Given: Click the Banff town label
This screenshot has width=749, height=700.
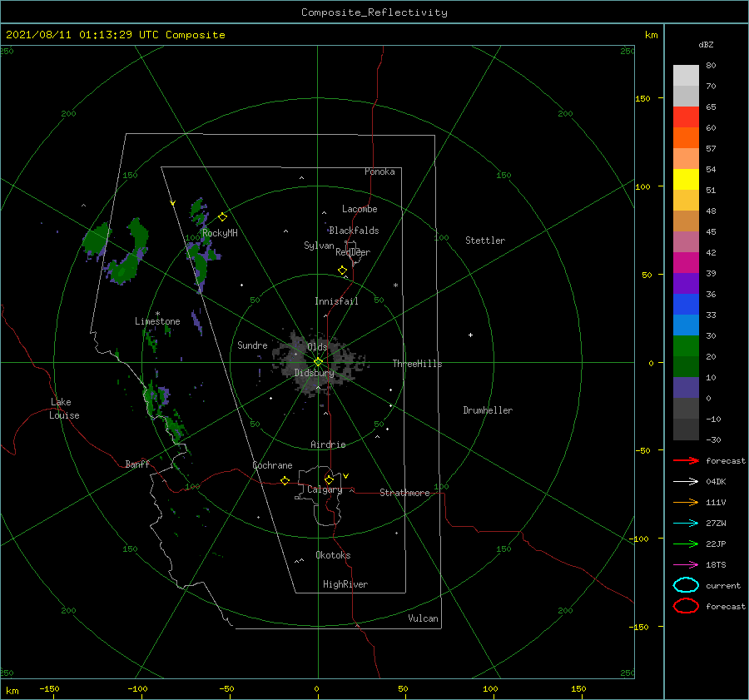Looking at the screenshot, I should tap(137, 464).
